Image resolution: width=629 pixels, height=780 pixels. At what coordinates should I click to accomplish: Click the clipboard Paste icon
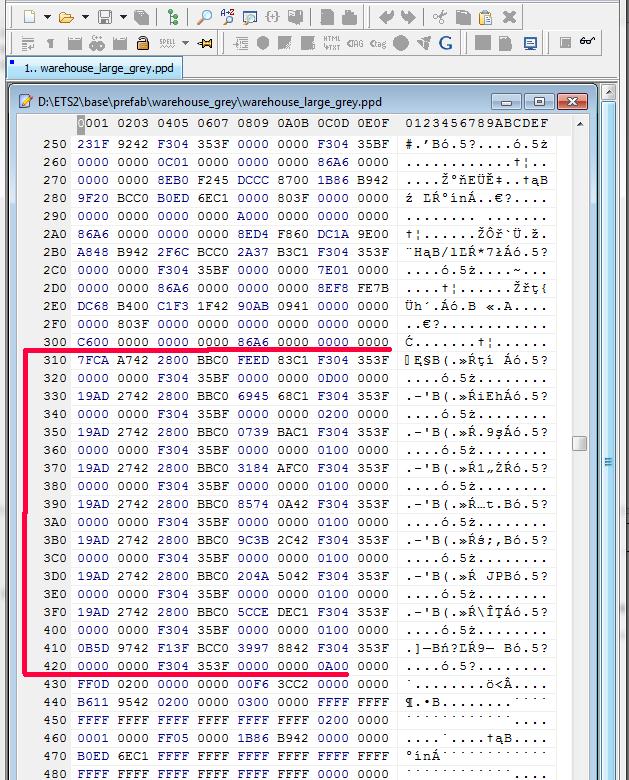click(x=485, y=17)
